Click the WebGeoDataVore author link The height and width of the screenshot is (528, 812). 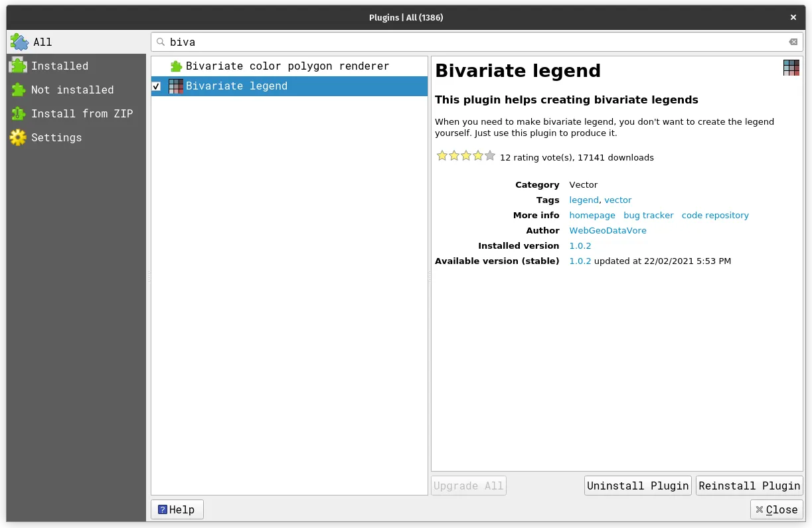608,230
